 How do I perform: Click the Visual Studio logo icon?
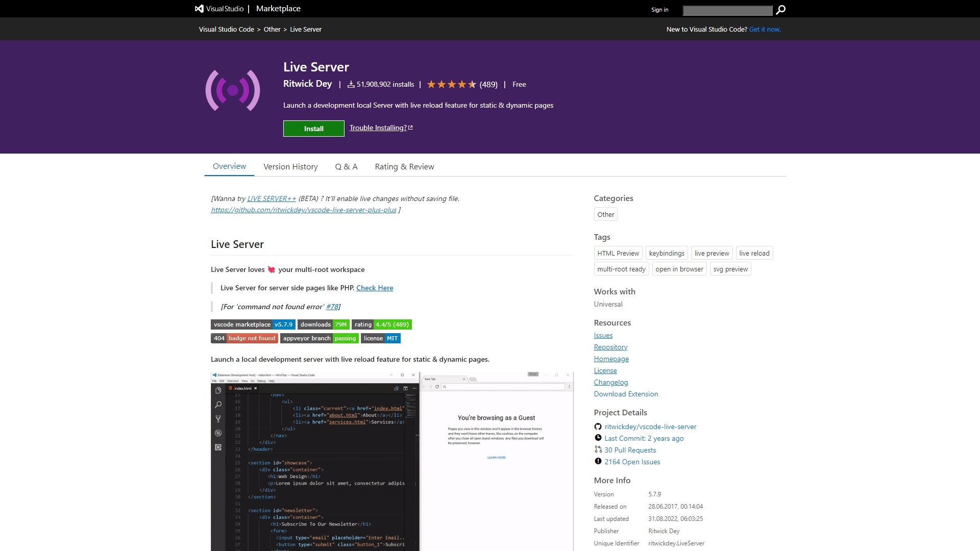click(x=199, y=9)
